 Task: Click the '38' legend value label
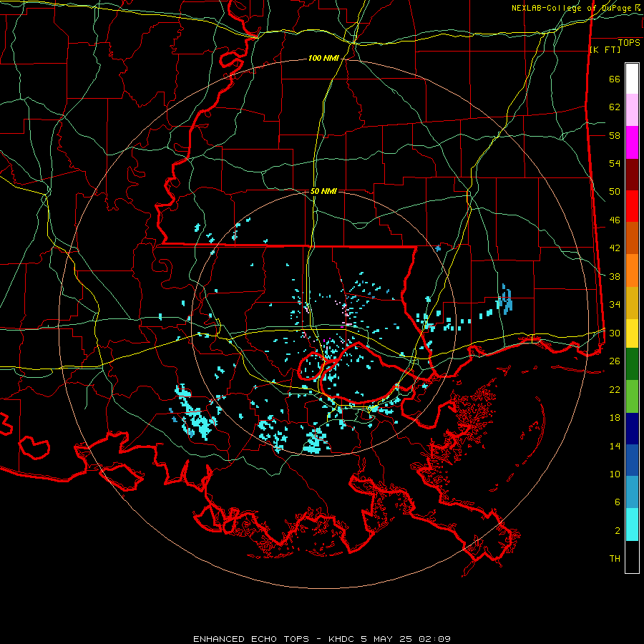tap(615, 276)
